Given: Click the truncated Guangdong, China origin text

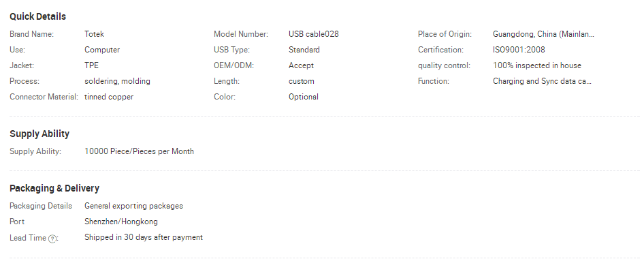Looking at the screenshot, I should click(543, 34).
